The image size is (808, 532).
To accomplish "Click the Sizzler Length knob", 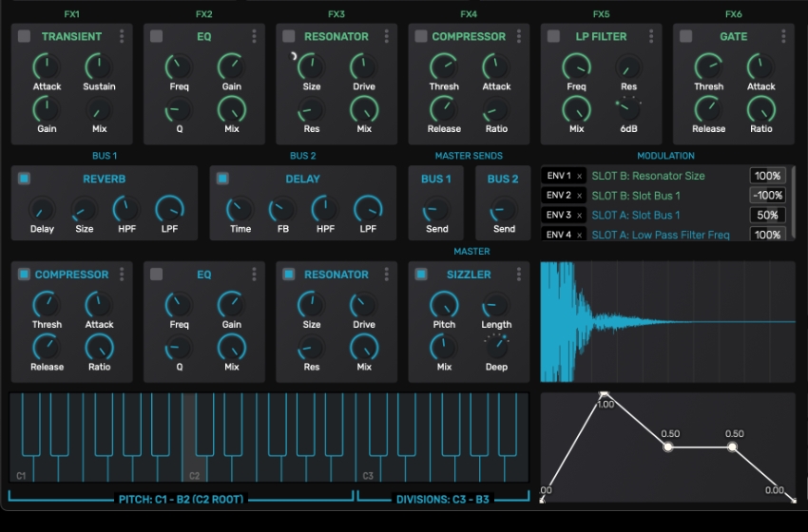I will 496,304.
